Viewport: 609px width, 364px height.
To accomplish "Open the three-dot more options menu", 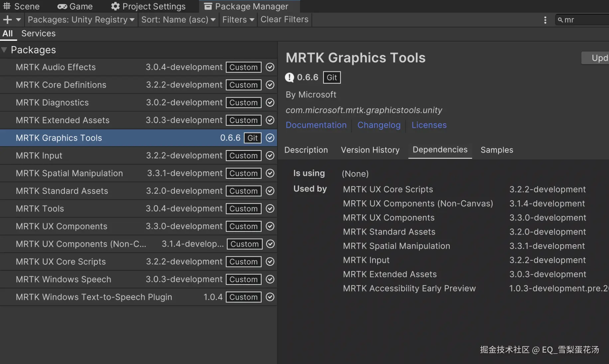I will coord(545,20).
